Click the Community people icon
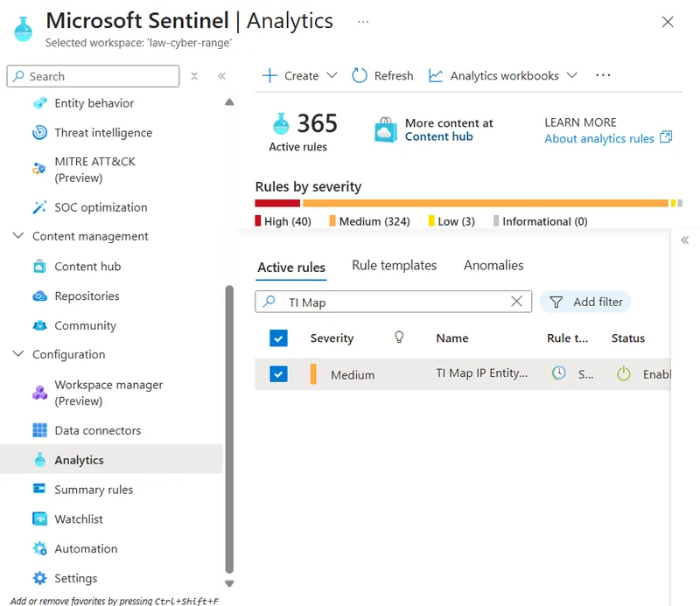The width and height of the screenshot is (700, 606). [39, 326]
